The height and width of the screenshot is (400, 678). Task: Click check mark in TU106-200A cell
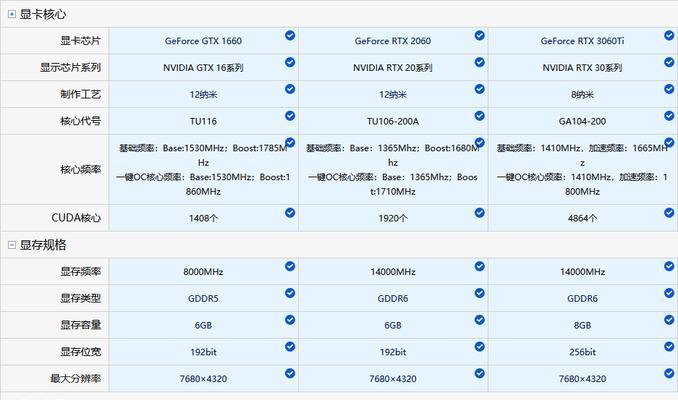click(x=480, y=116)
